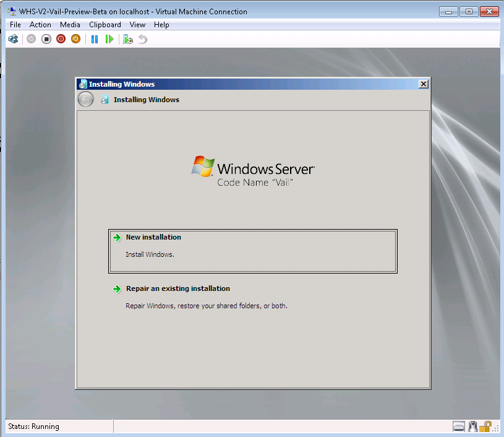
Task: Click the 'Install Windows.' description text
Action: click(x=150, y=254)
